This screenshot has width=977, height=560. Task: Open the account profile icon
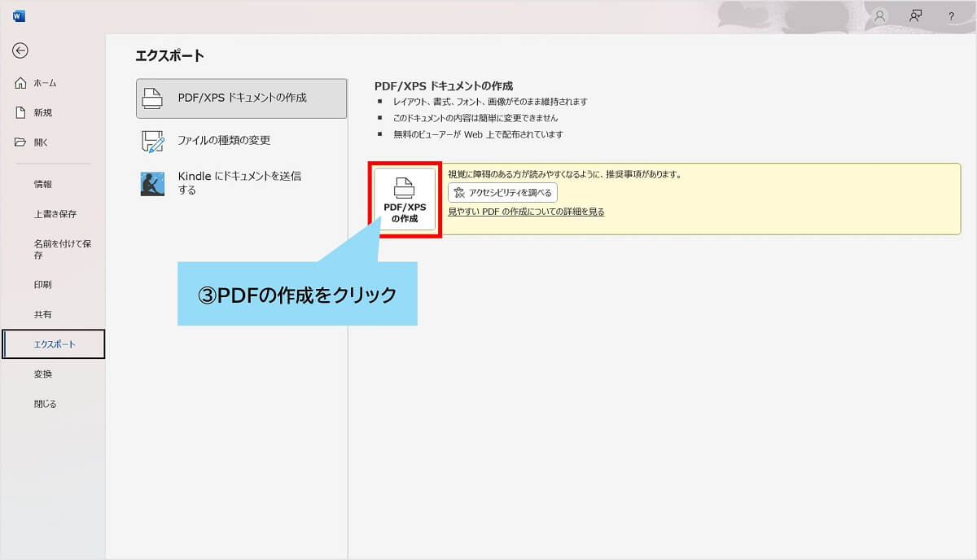pyautogui.click(x=879, y=15)
